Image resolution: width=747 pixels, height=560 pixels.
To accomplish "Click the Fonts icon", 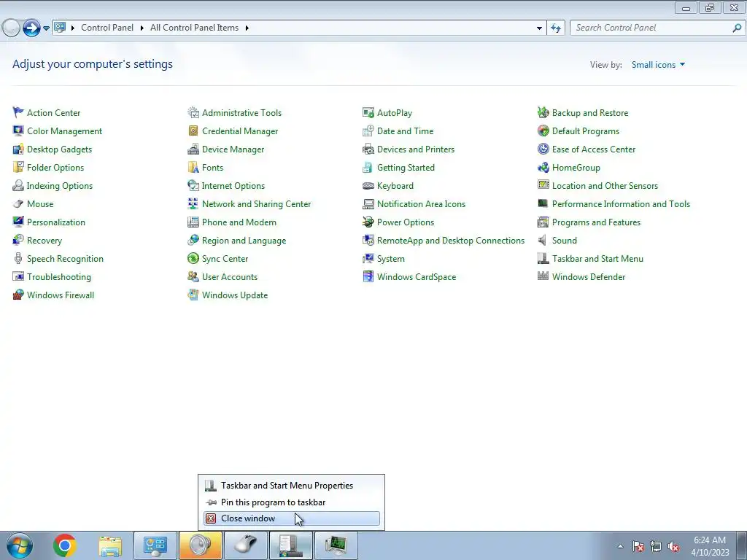I will tap(193, 167).
